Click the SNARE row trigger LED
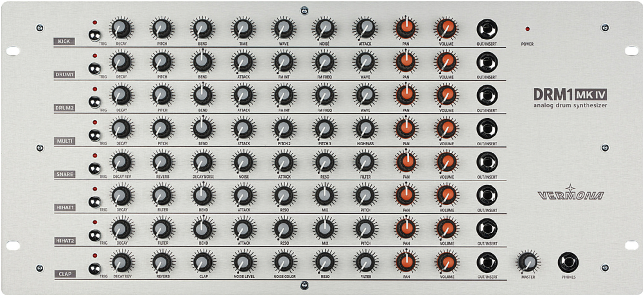Screen dimensions: 644x298 point(95,155)
